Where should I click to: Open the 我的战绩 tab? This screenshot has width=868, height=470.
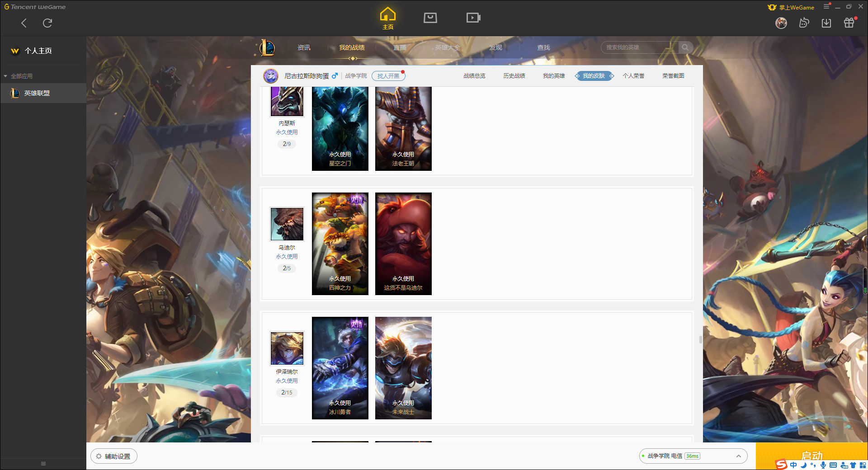click(352, 47)
